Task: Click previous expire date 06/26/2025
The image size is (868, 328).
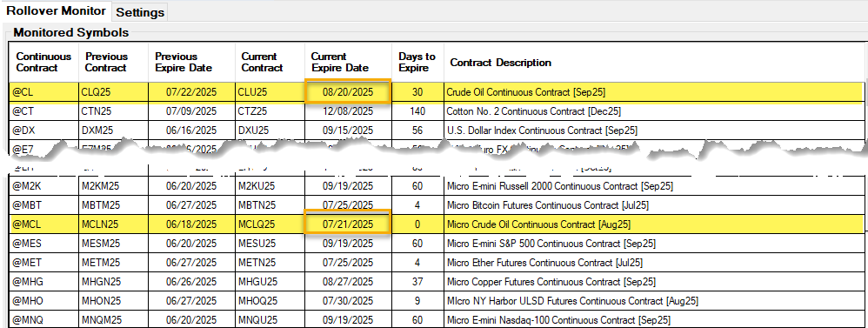Action: 191,282
